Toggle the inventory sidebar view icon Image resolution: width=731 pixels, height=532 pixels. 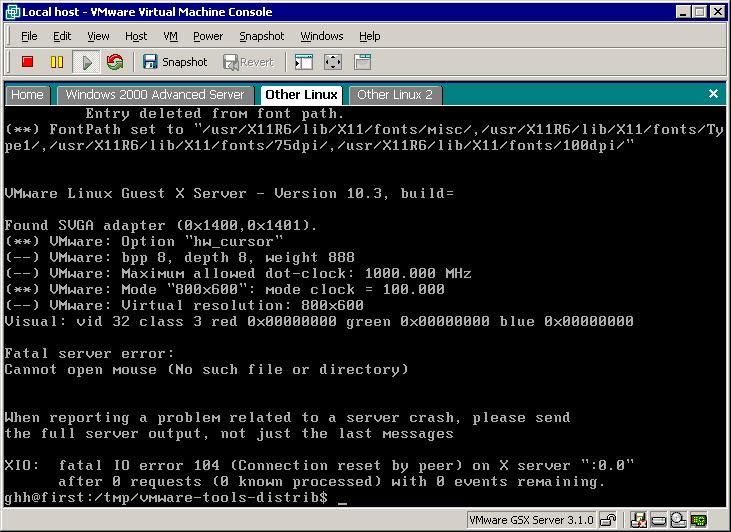(x=304, y=62)
